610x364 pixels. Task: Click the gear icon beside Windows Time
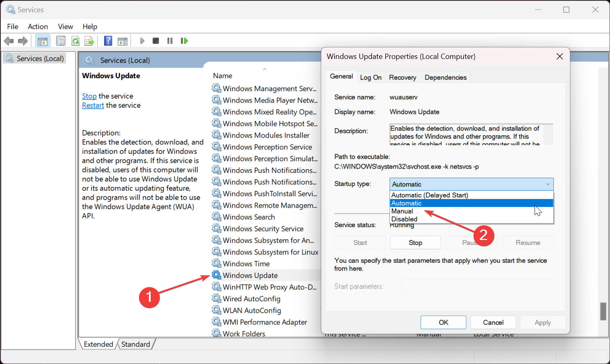coord(216,263)
